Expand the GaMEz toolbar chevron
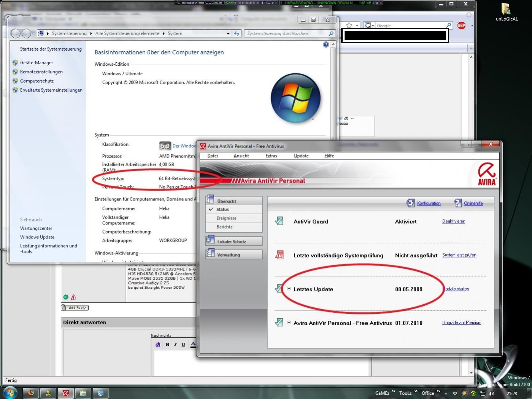532x399 pixels. pyautogui.click(x=394, y=391)
